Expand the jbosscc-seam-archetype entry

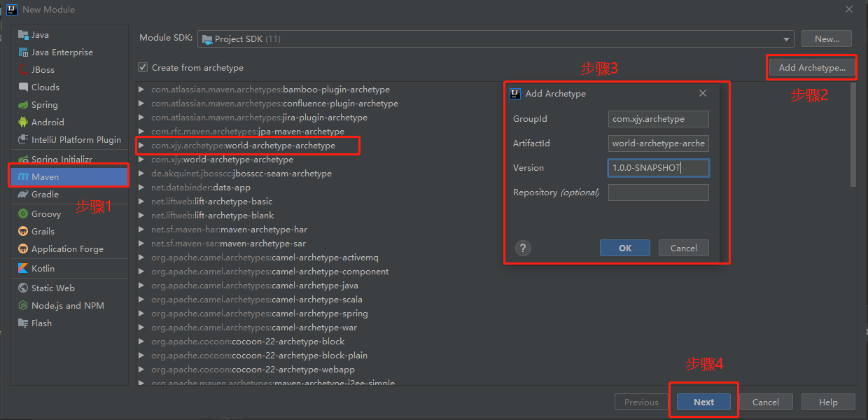(x=141, y=174)
